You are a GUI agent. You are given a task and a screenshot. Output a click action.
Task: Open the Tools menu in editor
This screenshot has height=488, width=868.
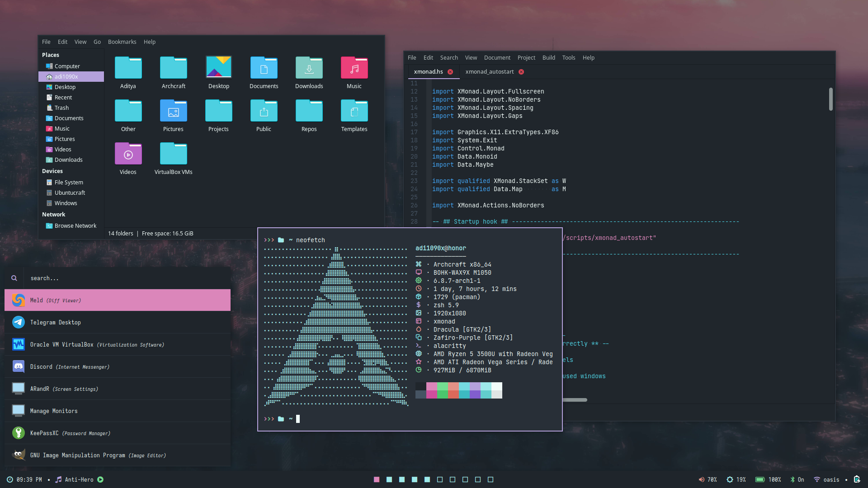click(x=568, y=57)
